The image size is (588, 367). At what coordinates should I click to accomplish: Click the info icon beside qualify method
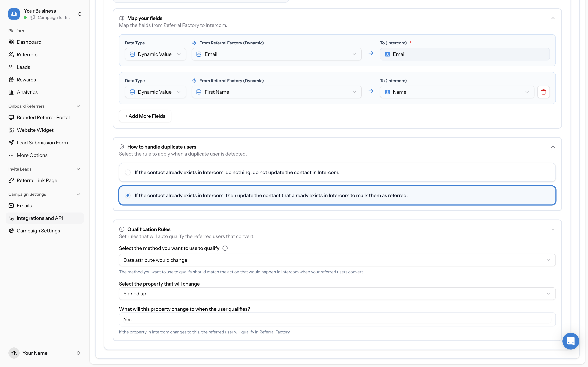tap(225, 248)
